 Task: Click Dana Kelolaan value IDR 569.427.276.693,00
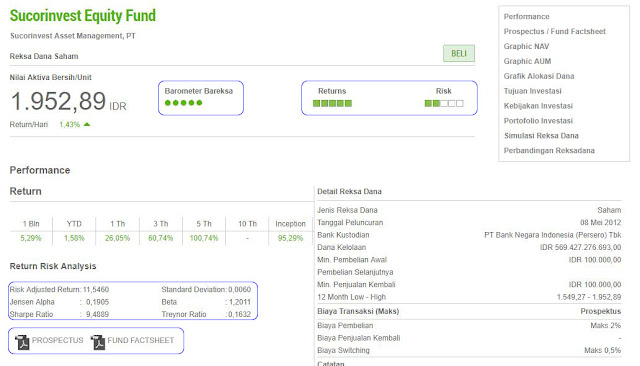580,248
